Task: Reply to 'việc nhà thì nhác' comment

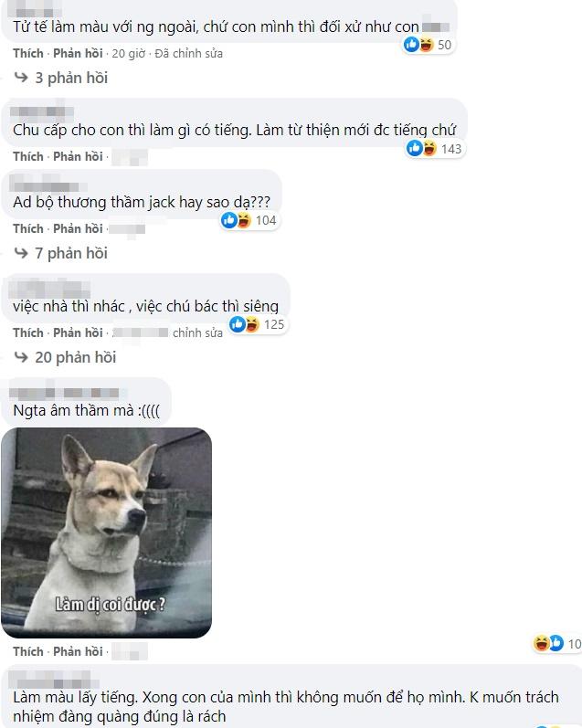Action: click(78, 332)
